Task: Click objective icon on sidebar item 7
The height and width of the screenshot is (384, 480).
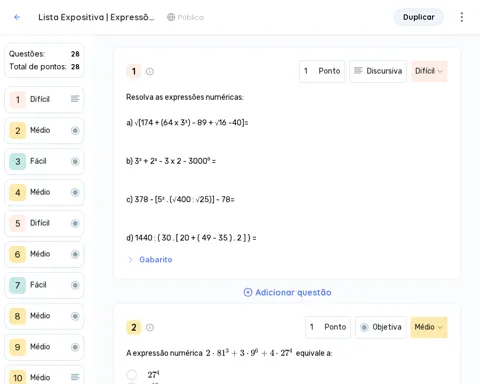Action: point(75,285)
